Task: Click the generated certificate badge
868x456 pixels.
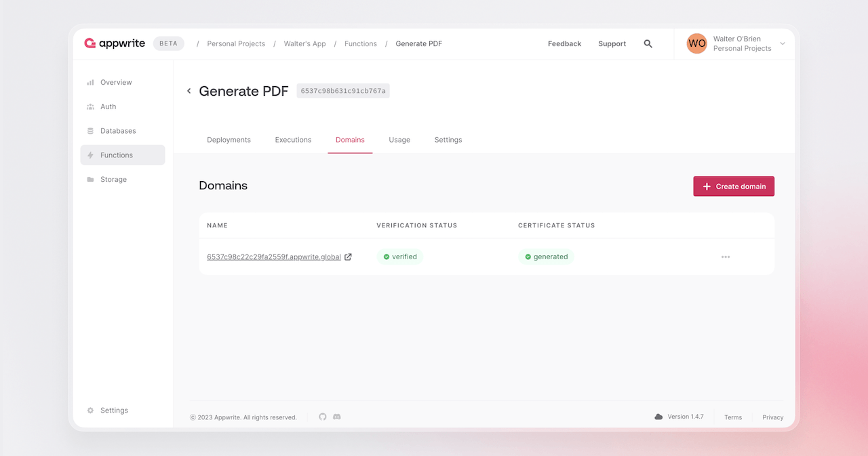Action: (547, 257)
